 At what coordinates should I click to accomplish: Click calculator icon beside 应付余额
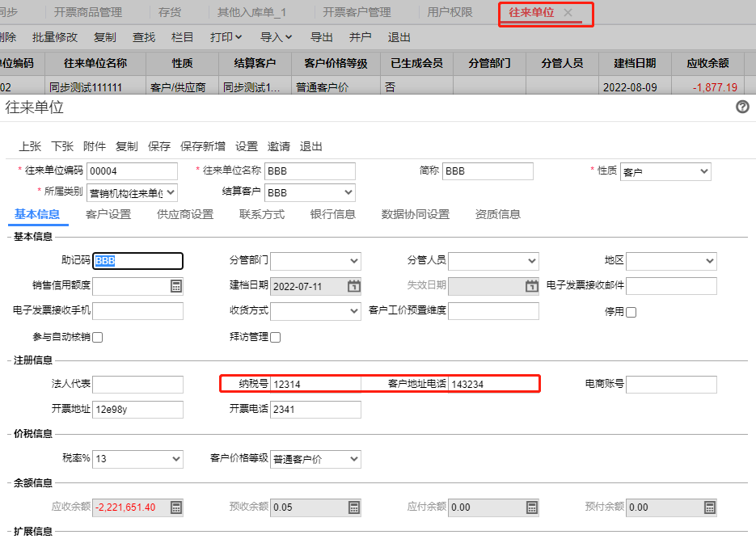point(531,507)
